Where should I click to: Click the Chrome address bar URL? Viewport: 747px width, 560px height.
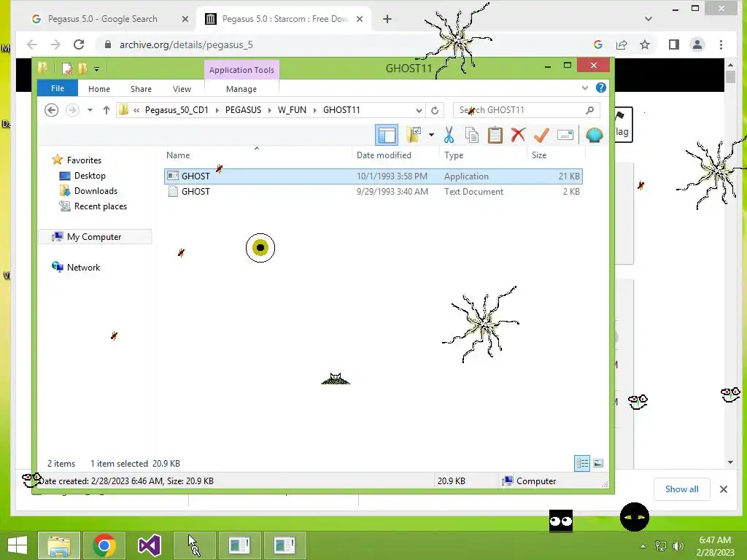click(x=186, y=44)
